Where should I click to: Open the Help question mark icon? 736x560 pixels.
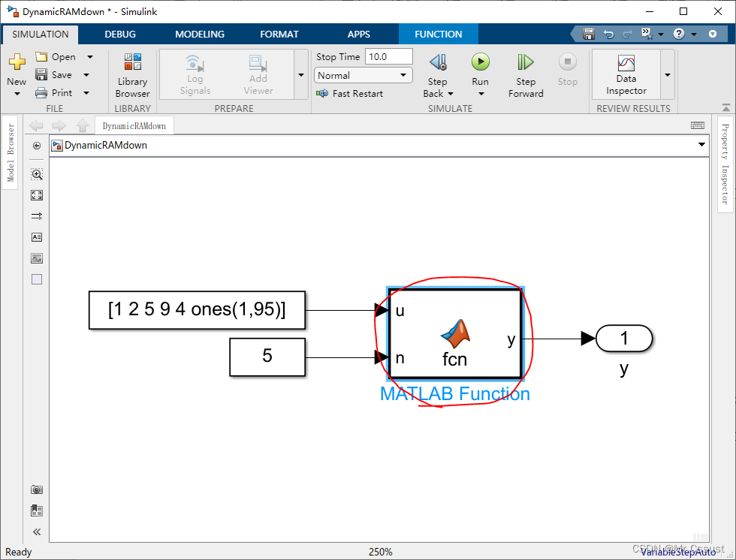click(x=679, y=34)
